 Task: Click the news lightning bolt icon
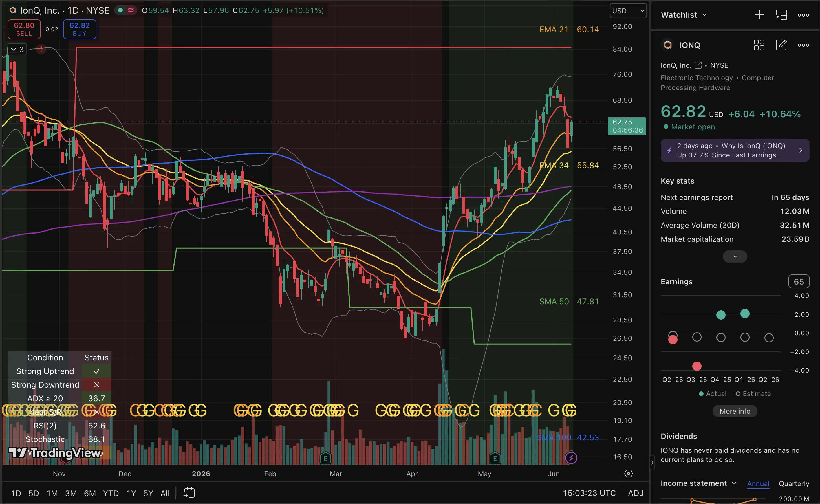tap(669, 150)
